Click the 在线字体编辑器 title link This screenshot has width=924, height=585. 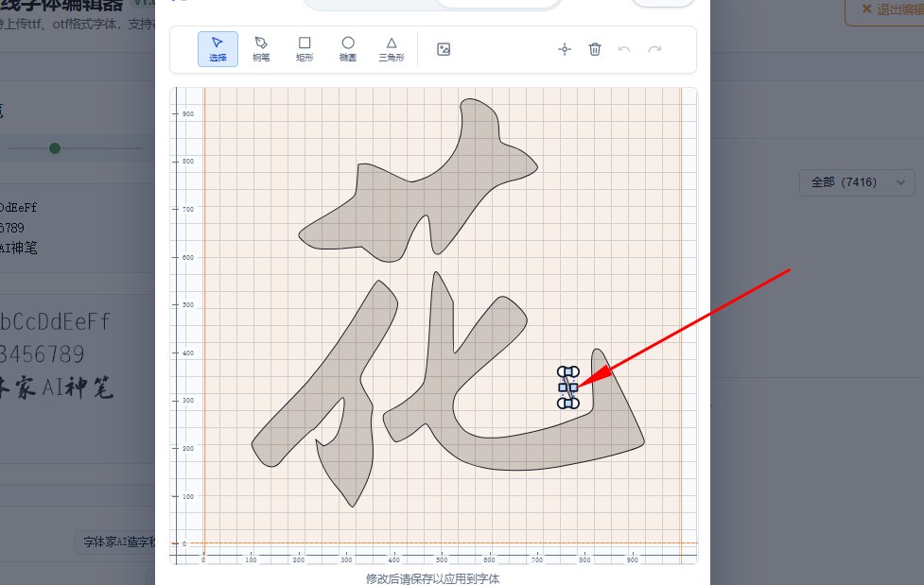[57, 6]
